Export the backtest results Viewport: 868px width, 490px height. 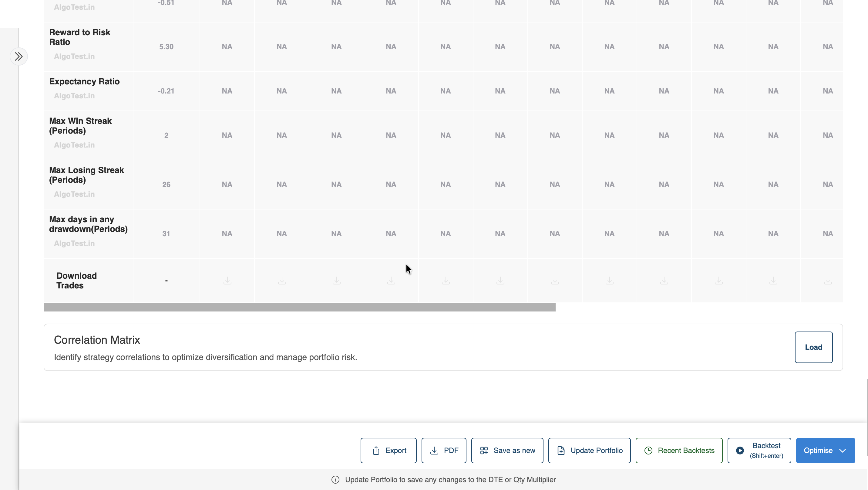pos(389,451)
